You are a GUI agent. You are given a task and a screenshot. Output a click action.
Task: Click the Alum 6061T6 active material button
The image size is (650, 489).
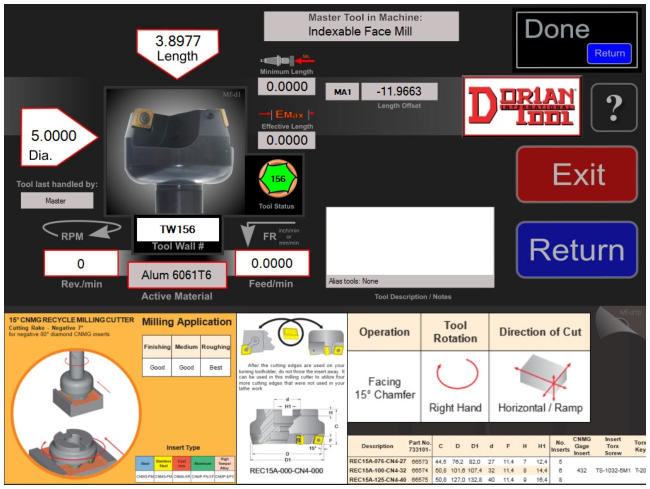[x=177, y=275]
